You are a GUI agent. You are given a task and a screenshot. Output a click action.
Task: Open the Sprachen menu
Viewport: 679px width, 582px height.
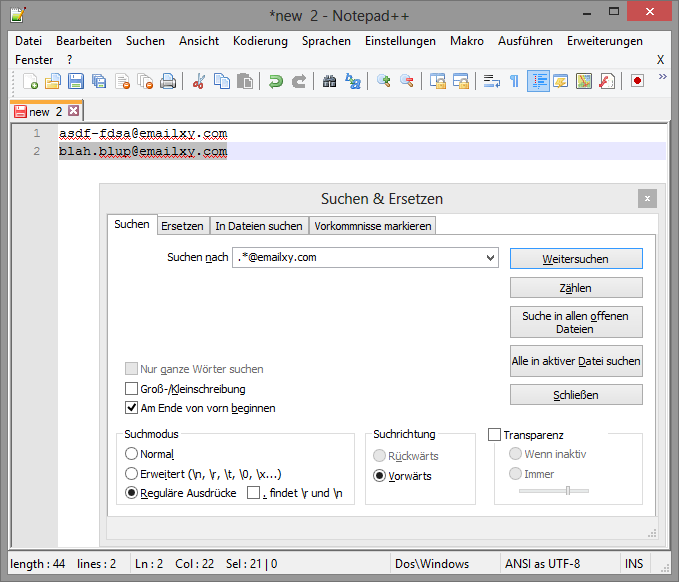tap(326, 41)
